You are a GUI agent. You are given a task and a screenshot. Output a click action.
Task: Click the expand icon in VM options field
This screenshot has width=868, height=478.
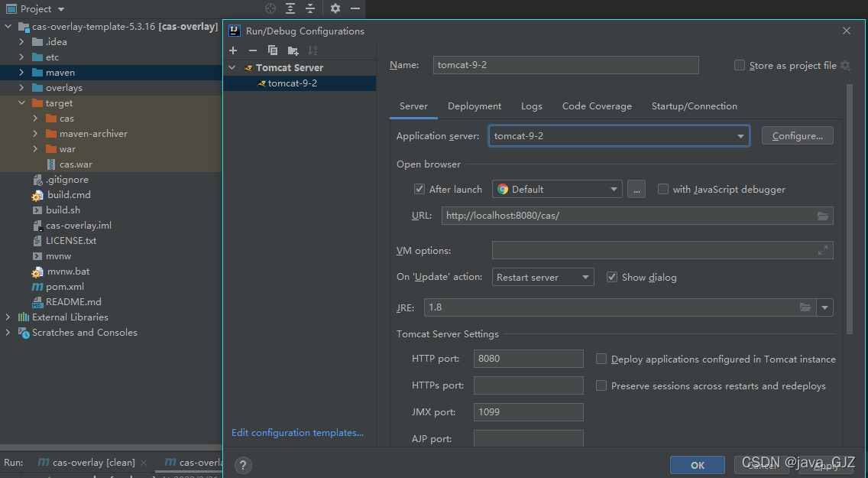click(x=823, y=250)
